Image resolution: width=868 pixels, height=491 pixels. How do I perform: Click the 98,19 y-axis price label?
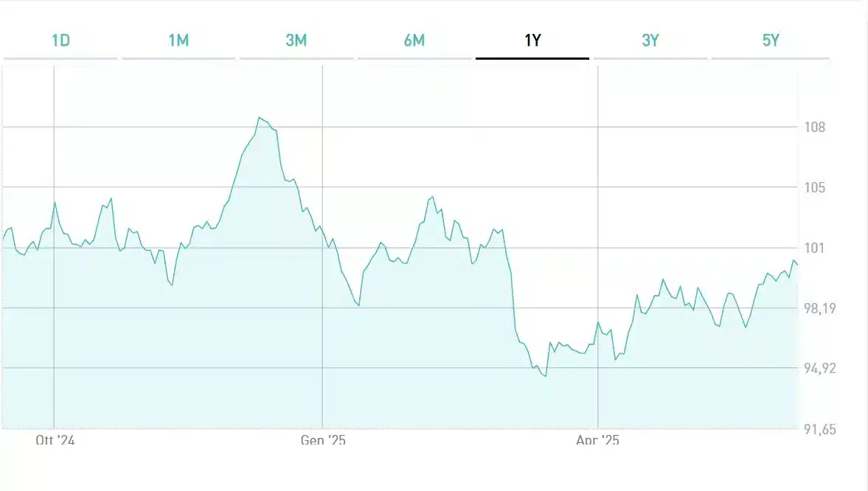coord(820,308)
